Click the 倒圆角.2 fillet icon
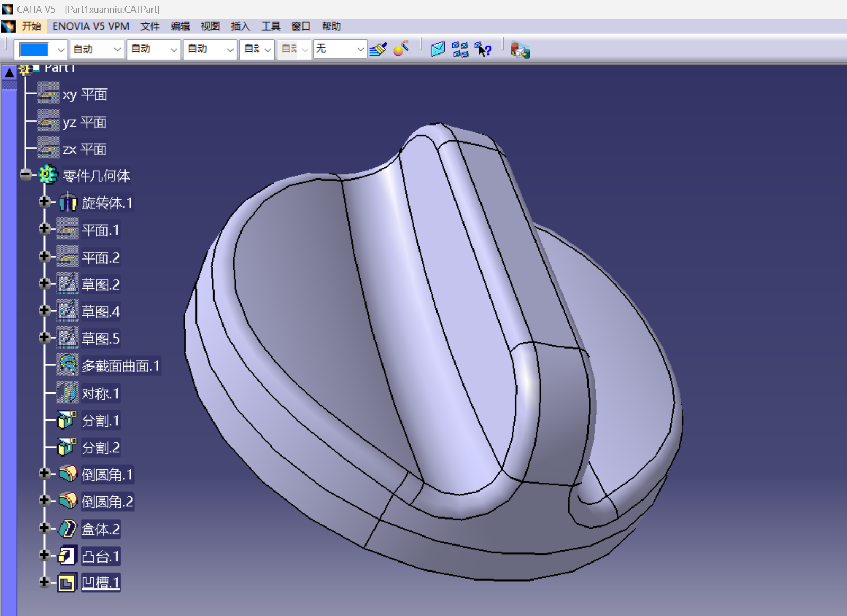The image size is (847, 616). click(x=68, y=500)
